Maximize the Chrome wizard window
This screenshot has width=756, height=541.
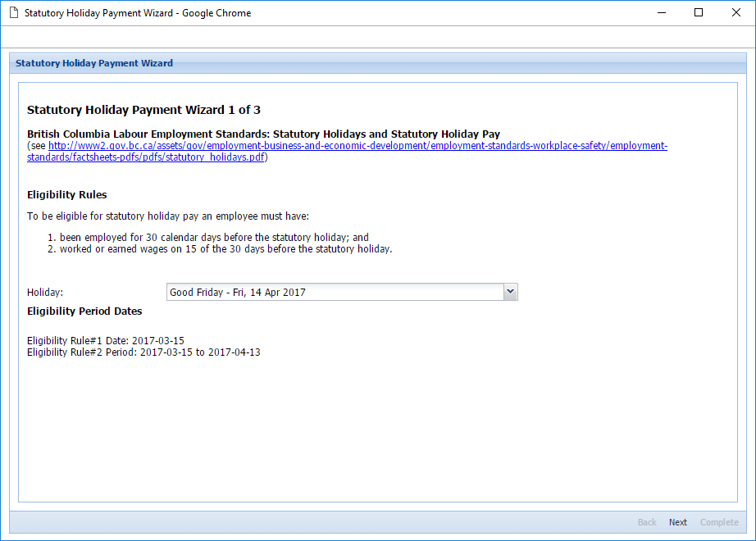(x=699, y=13)
